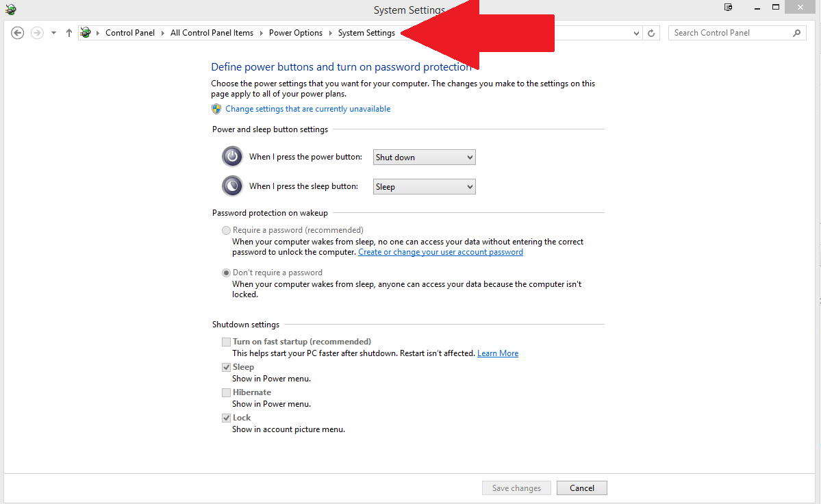Click the Cancel button
821x504 pixels.
(x=582, y=488)
